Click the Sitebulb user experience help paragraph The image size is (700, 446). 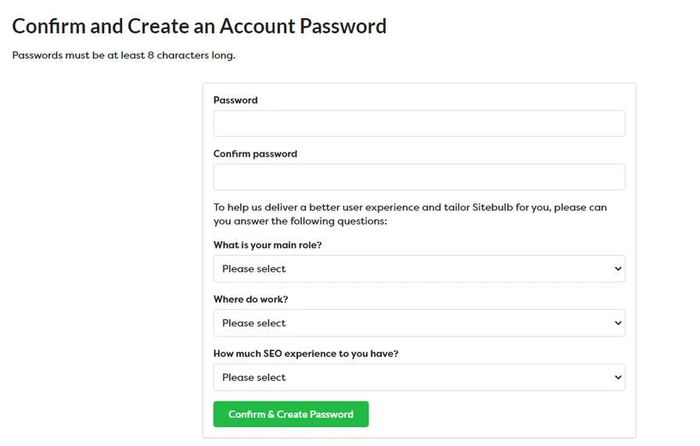pos(410,214)
